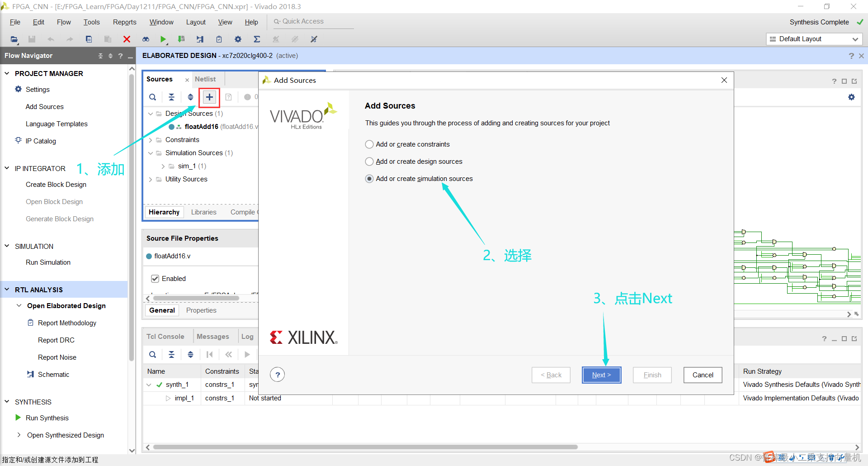Click the Report Methodology icon
Viewport: 868px width, 466px height.
pos(30,323)
